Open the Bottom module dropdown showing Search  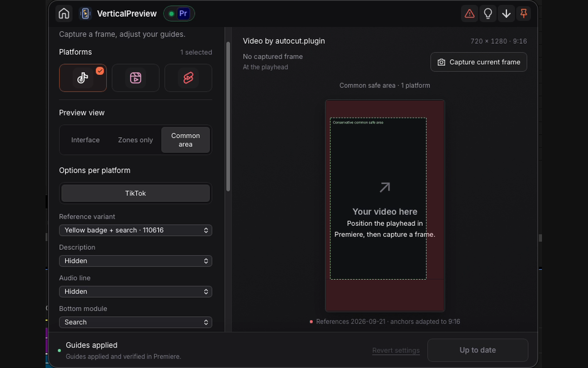pyautogui.click(x=135, y=322)
